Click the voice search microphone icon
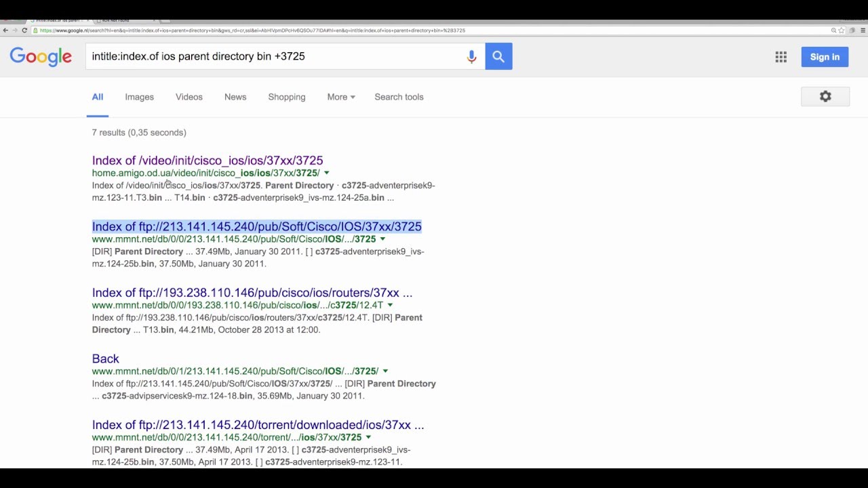868x488 pixels. pos(471,57)
